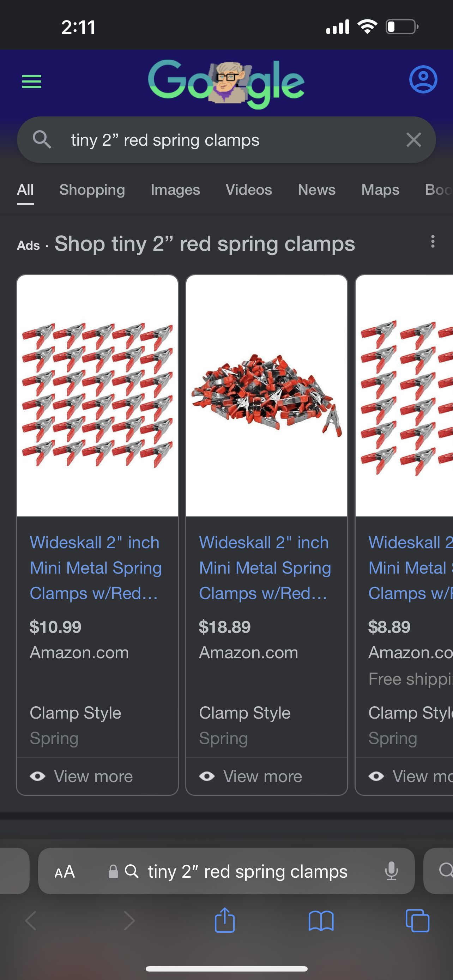Switch to the Images tab
The height and width of the screenshot is (980, 453).
(x=175, y=189)
